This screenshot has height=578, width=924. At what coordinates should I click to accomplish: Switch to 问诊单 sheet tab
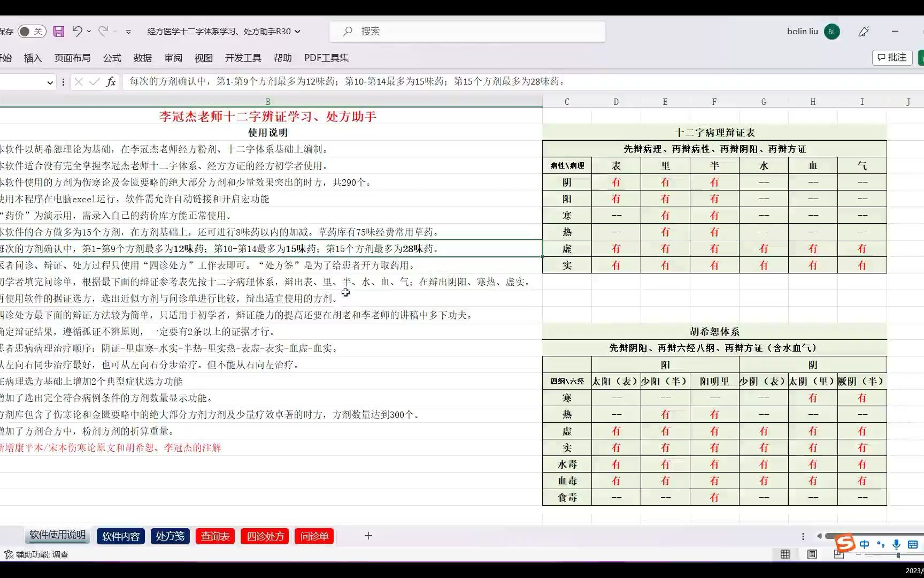[x=314, y=536]
